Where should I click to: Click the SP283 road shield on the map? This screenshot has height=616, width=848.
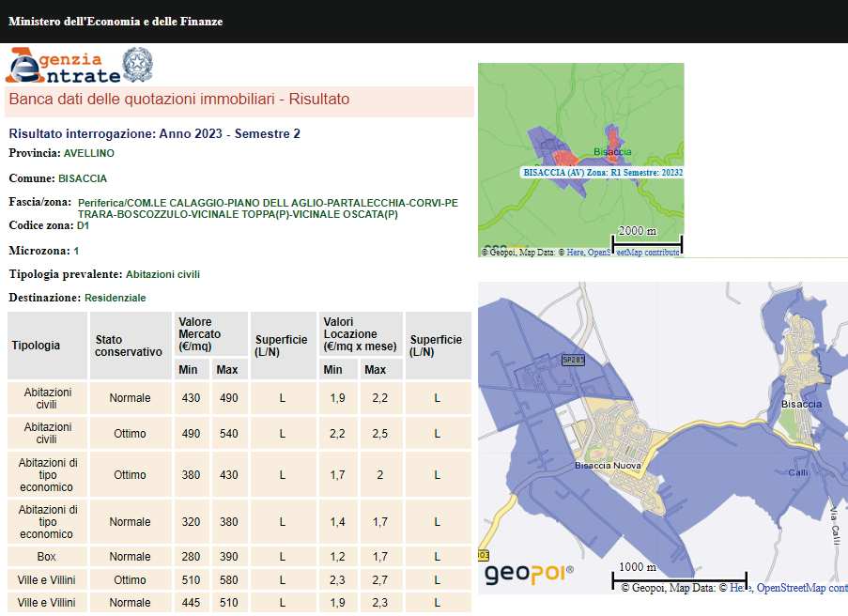(573, 360)
